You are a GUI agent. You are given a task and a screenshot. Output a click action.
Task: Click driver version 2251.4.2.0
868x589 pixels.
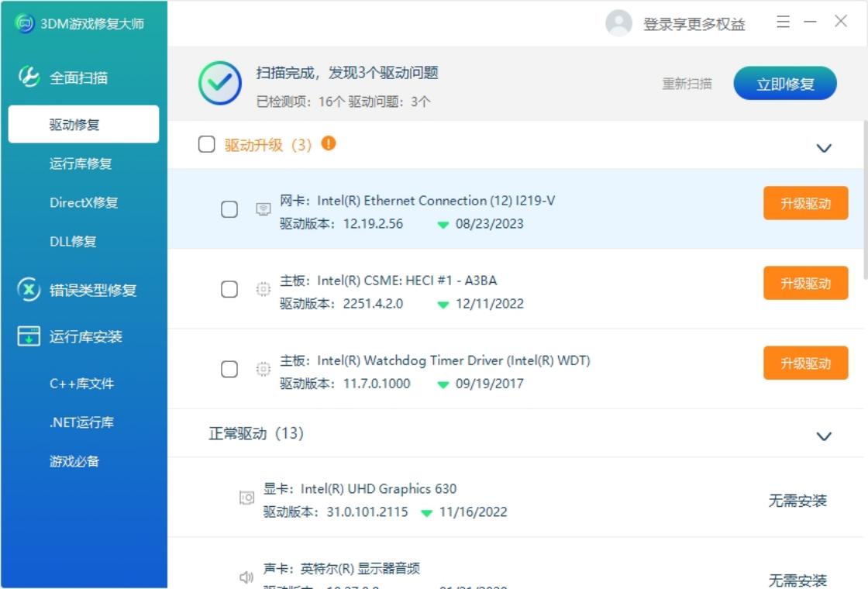[373, 303]
